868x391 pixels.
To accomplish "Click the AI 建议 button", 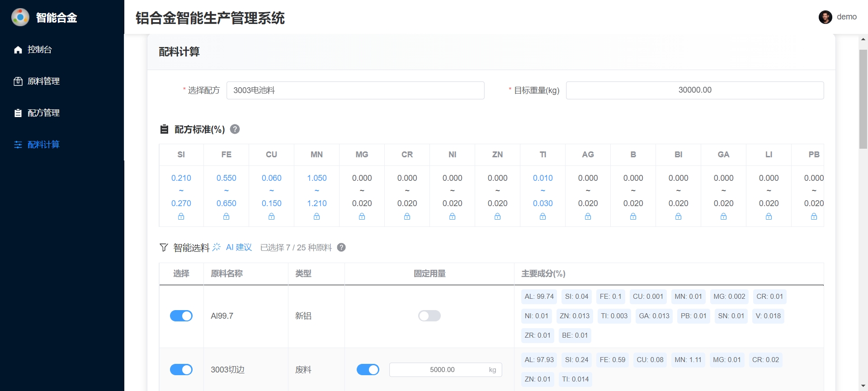I will pyautogui.click(x=232, y=247).
